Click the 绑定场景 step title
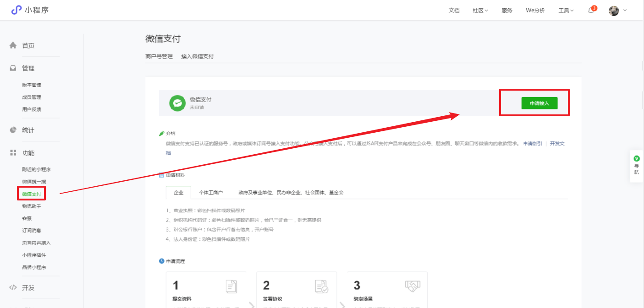Screen dimensions: 644x308 click(x=363, y=299)
